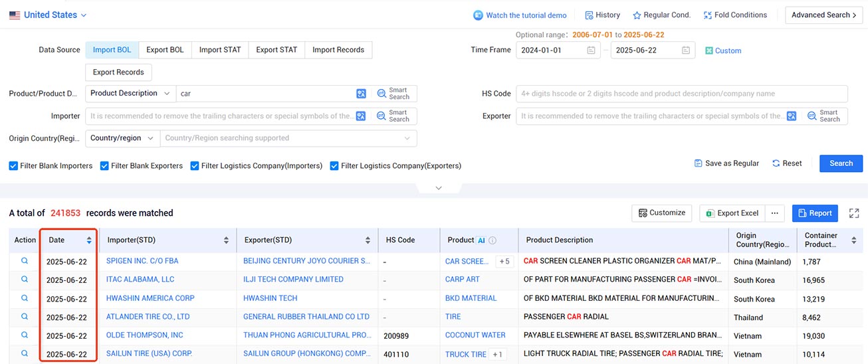The height and width of the screenshot is (364, 868).
Task: Click Export Excel button
Action: (x=732, y=213)
